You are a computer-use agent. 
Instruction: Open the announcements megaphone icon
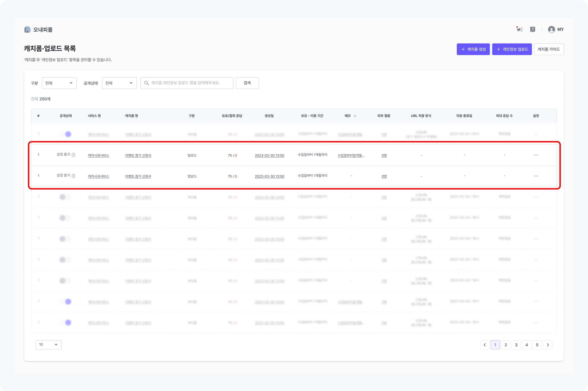519,29
